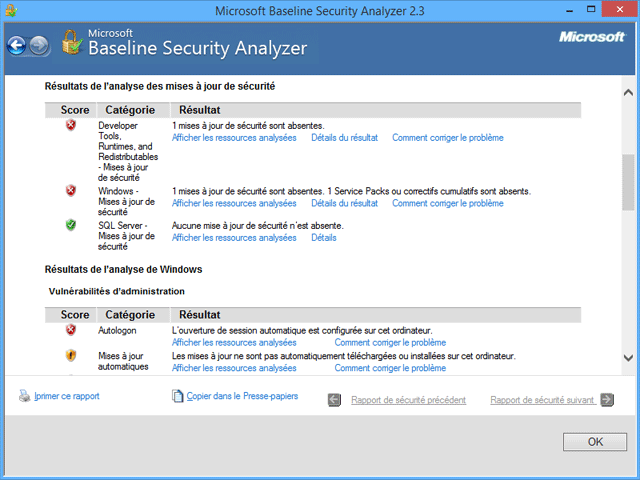The width and height of the screenshot is (640, 480).
Task: Open Comment corriger le problème for Autologon
Action: pyautogui.click(x=390, y=342)
